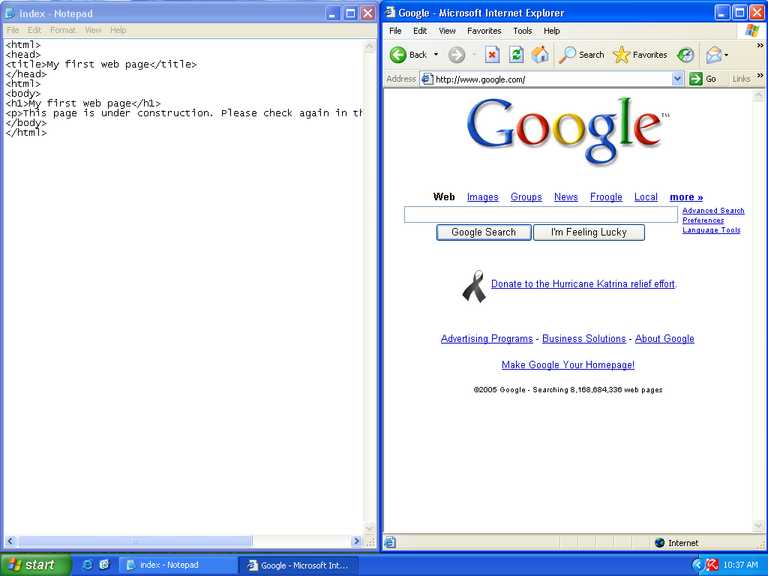Open the Language Tools link
This screenshot has height=576, width=768.
711,230
